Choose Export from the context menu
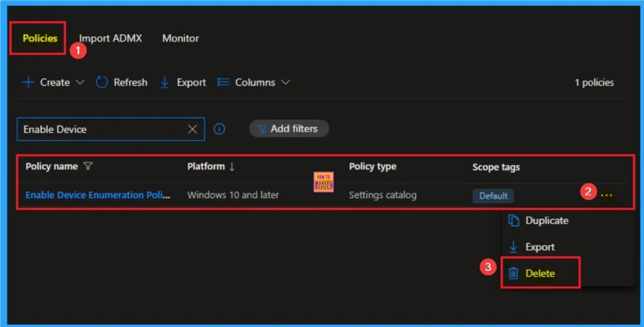This screenshot has width=644, height=327. coord(540,247)
